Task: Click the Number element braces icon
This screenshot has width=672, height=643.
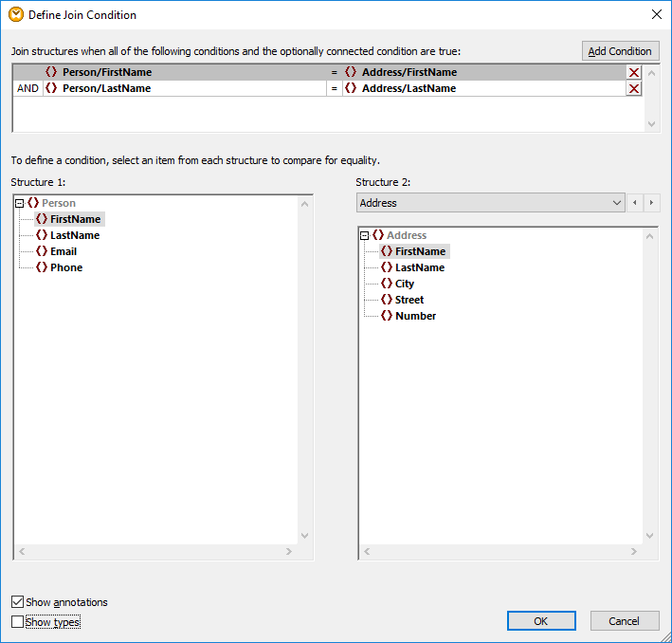Action: coord(387,315)
